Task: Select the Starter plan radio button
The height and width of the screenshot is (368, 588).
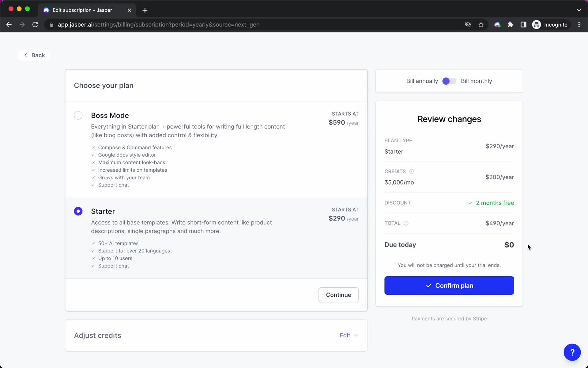Action: pyautogui.click(x=78, y=211)
